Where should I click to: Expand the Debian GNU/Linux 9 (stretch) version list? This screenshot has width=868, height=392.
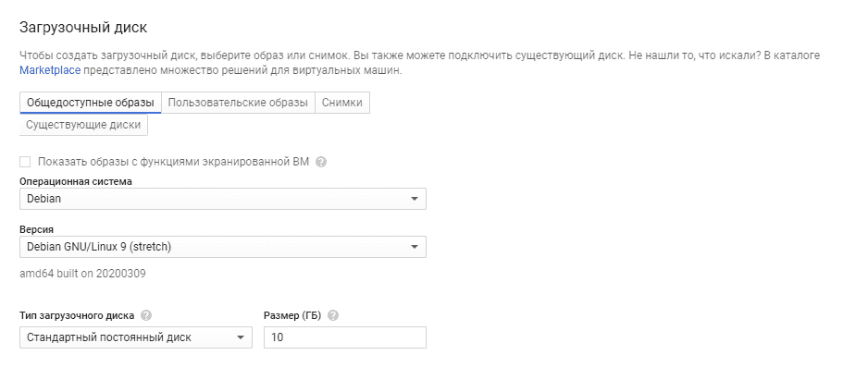[222, 247]
